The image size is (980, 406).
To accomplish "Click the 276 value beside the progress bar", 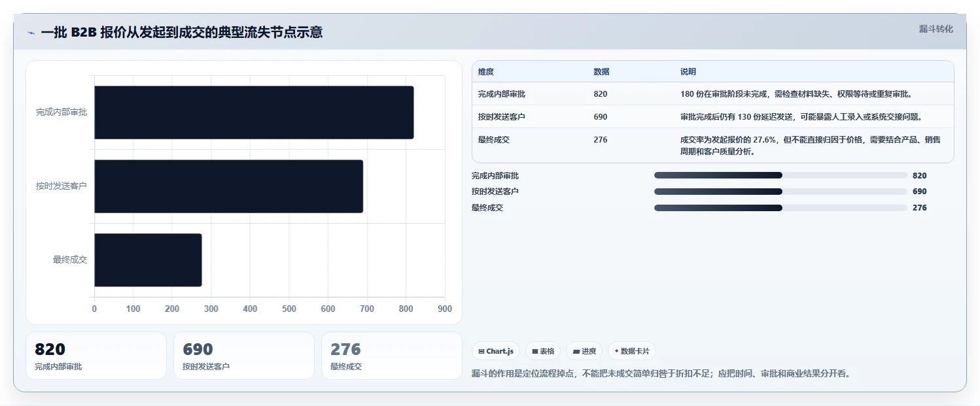I will point(920,208).
